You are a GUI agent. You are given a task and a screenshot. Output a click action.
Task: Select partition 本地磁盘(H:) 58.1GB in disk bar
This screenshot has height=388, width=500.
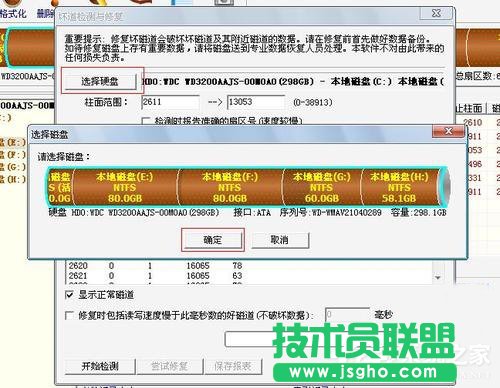pyautogui.click(x=399, y=187)
